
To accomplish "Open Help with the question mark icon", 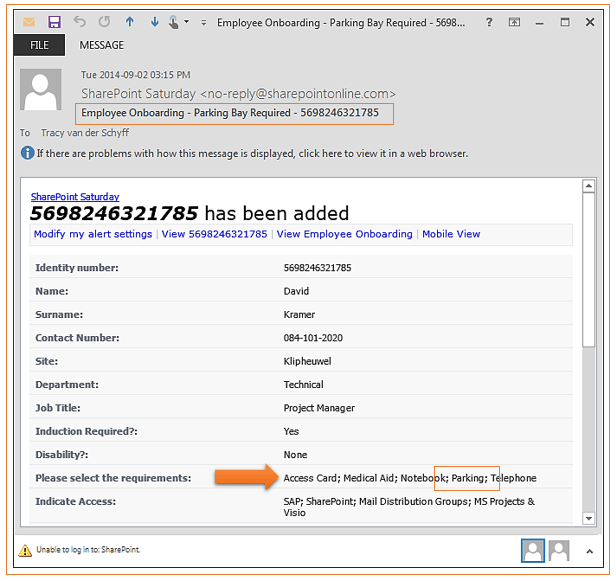I will click(487, 21).
